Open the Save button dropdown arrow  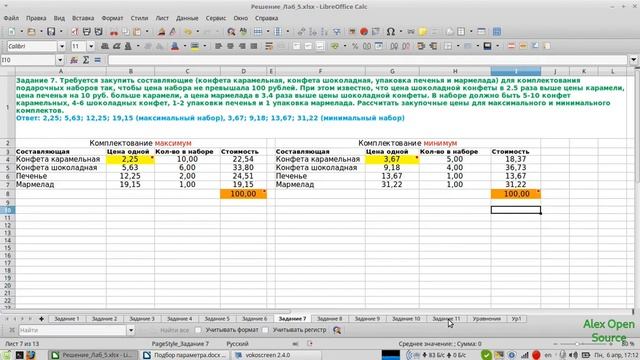(x=61, y=32)
